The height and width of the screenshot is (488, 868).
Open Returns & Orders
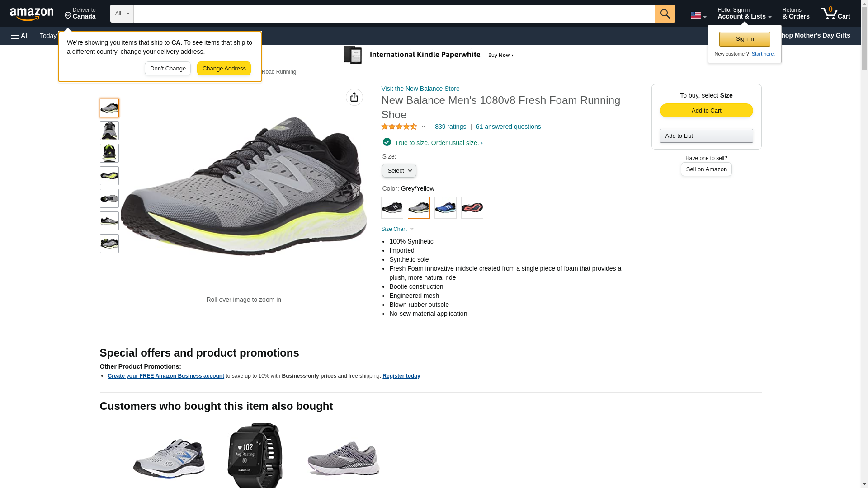[x=796, y=14]
